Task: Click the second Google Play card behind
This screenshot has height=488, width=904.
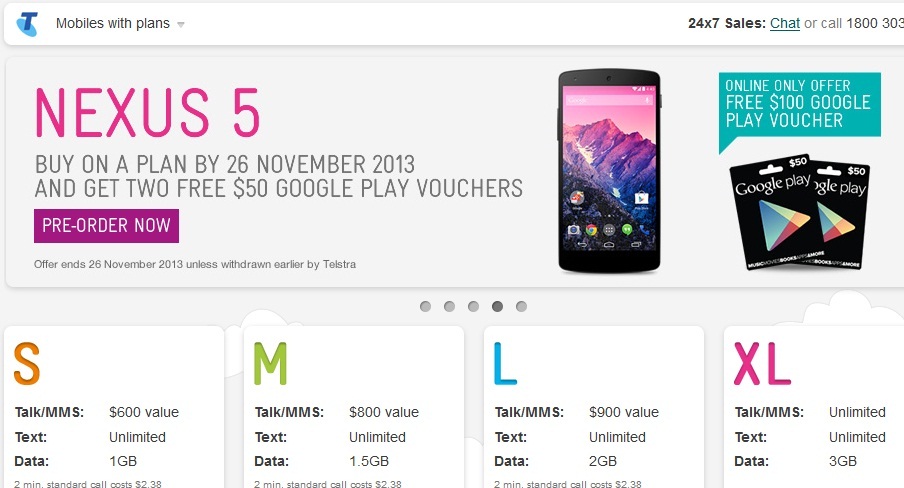Action: point(845,213)
